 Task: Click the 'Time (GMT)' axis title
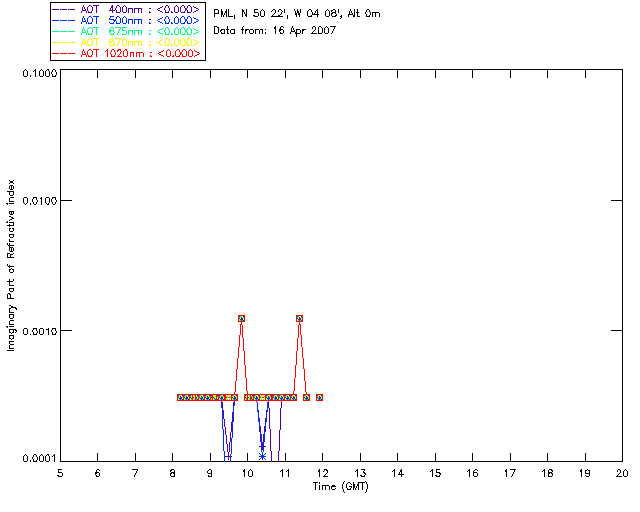coord(340,487)
